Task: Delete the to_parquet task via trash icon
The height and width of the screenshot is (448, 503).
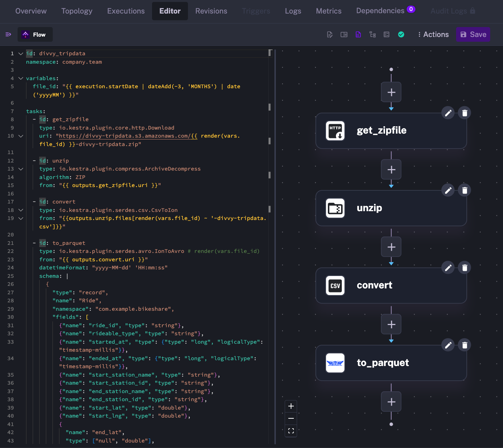Action: [465, 345]
